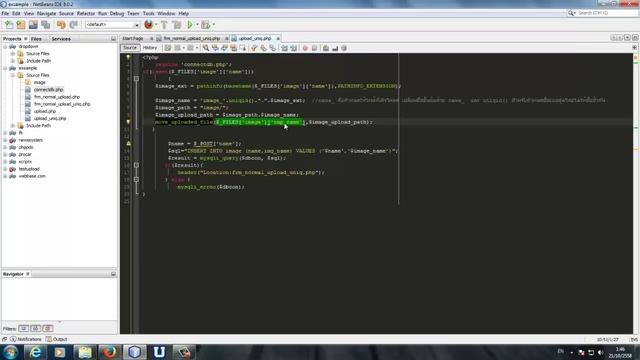The image size is (640, 360).
Task: Toggle the third Navigator filter button
Action: 47,329
